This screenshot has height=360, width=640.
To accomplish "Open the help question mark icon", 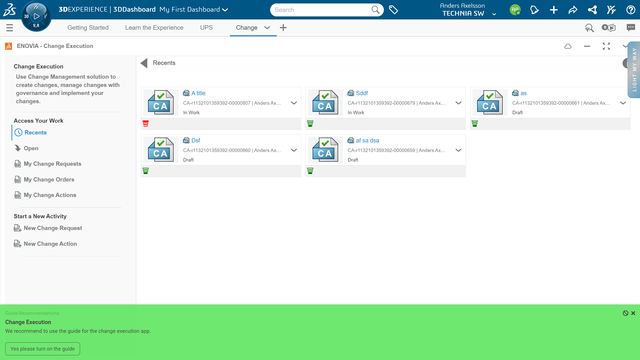I will [630, 10].
